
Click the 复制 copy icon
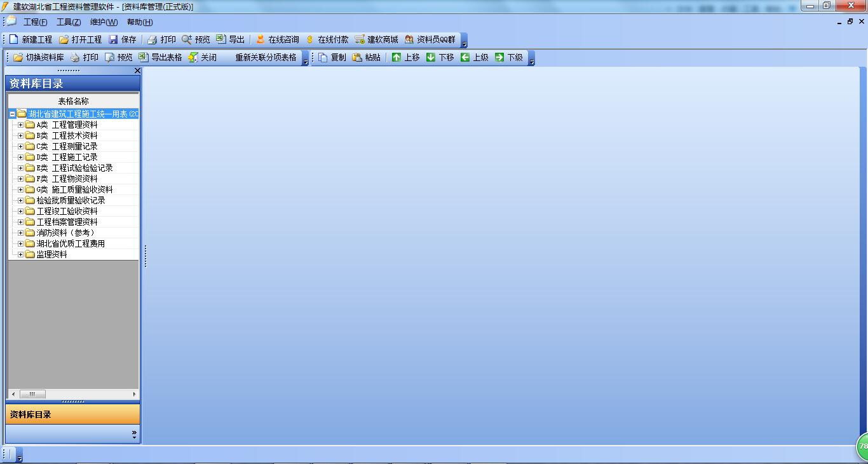(x=323, y=57)
